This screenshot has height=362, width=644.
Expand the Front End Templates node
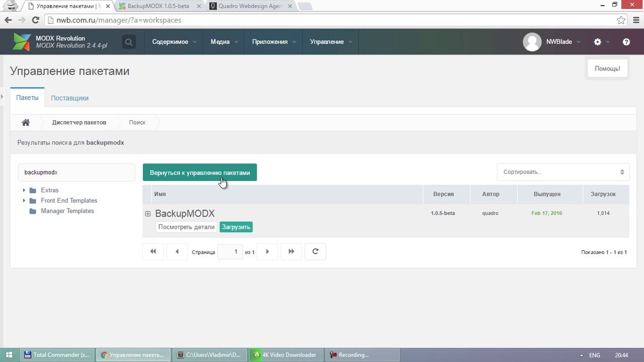point(24,201)
